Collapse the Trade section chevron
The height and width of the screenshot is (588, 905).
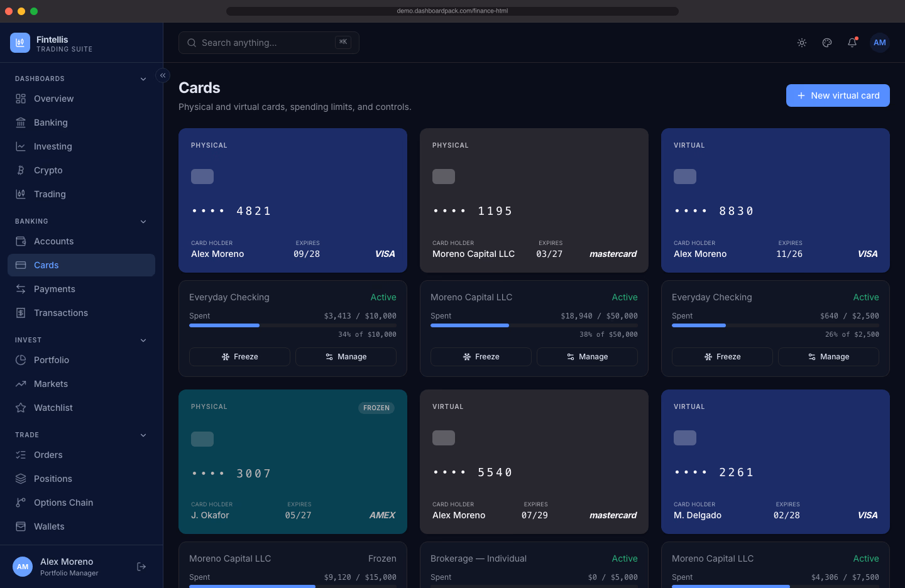click(143, 435)
